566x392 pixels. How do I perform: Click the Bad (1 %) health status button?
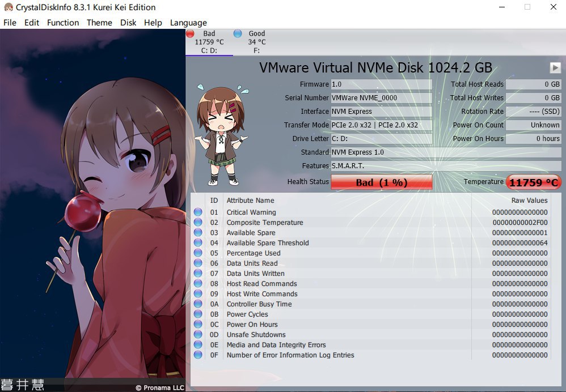click(382, 182)
